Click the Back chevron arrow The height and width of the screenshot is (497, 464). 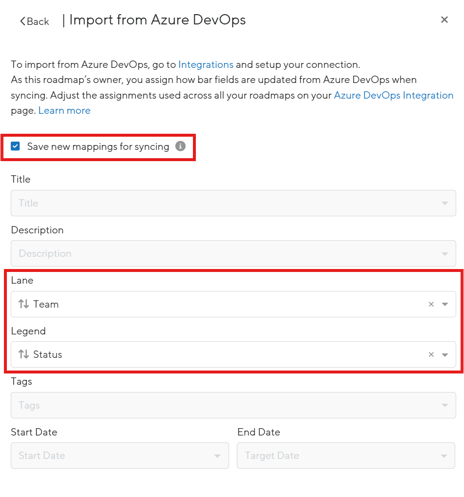pos(23,21)
